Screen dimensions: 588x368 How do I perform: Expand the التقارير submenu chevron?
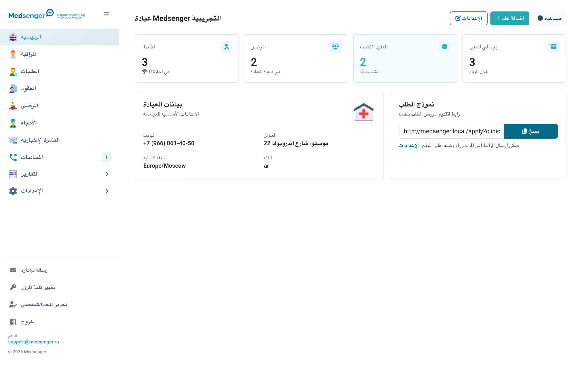pos(107,174)
